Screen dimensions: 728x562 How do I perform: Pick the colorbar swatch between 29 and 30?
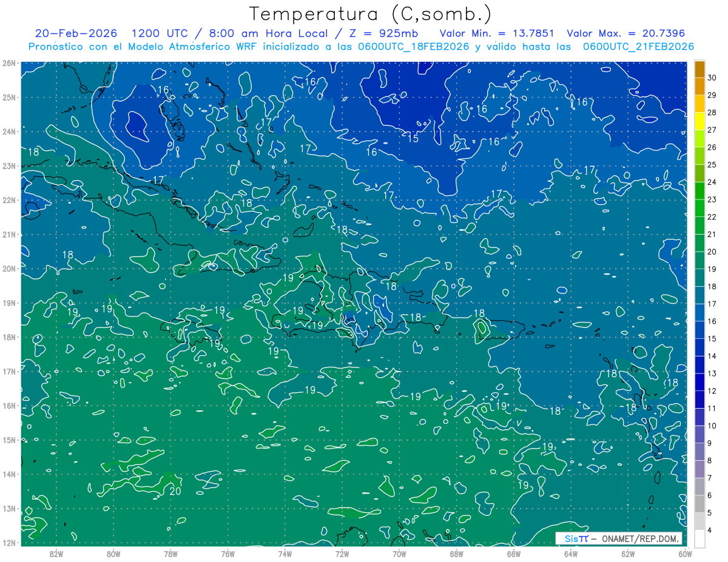coord(699,87)
